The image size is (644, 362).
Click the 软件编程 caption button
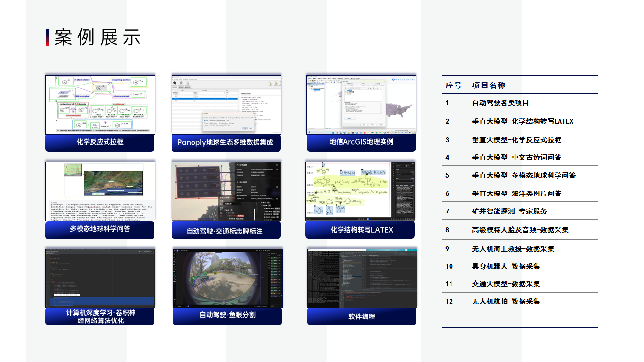pos(362,317)
